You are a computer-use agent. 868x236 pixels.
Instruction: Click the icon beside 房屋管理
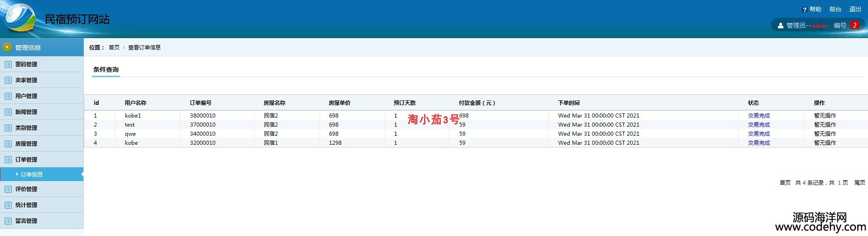[x=8, y=144]
